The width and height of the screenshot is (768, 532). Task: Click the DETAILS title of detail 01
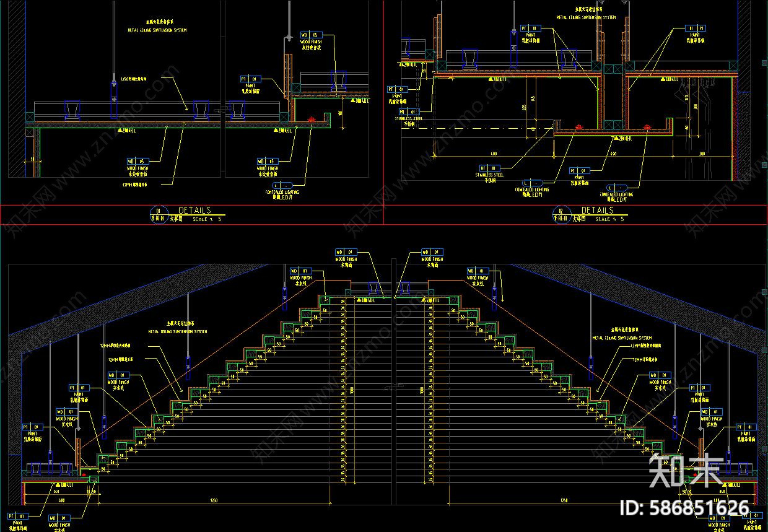tap(194, 211)
